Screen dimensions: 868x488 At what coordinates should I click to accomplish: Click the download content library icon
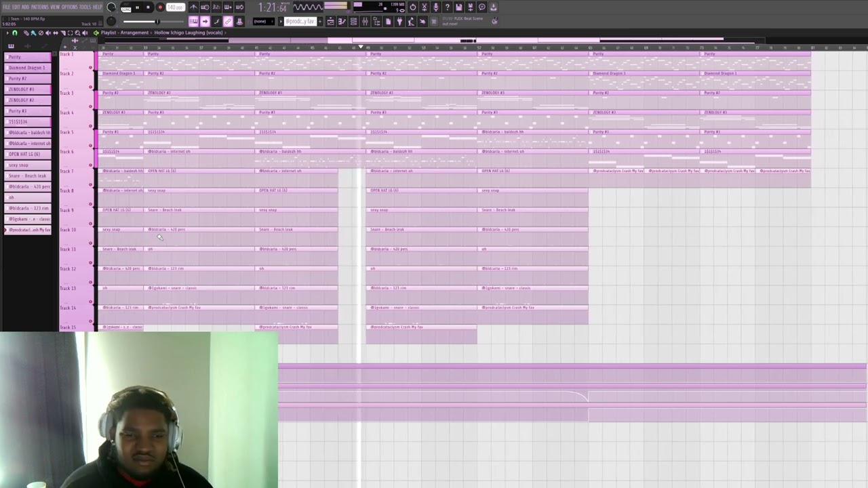tap(494, 7)
